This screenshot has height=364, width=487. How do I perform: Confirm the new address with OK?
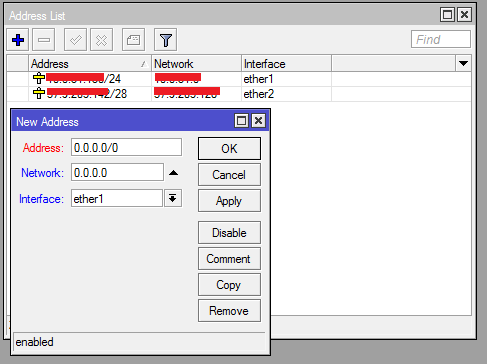(x=229, y=149)
